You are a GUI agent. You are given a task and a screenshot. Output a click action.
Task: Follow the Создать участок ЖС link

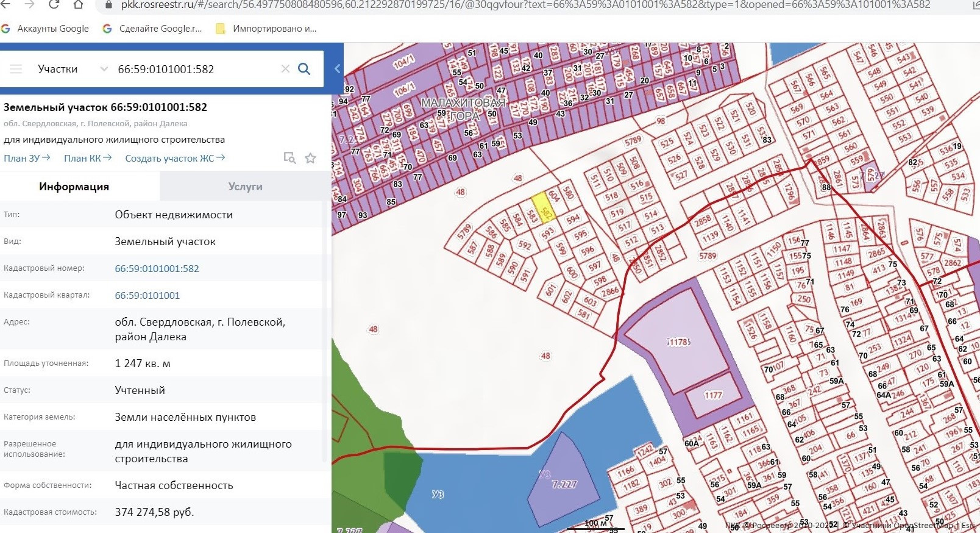(175, 158)
